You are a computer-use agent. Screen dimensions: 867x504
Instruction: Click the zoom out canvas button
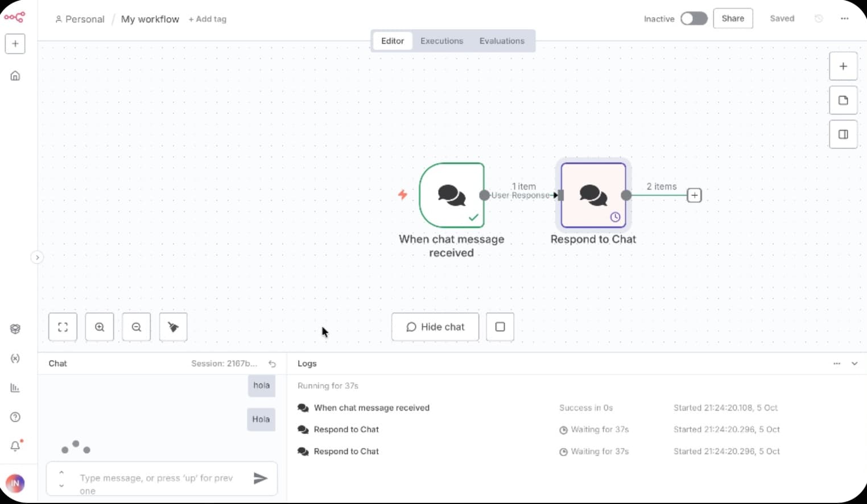coord(137,327)
